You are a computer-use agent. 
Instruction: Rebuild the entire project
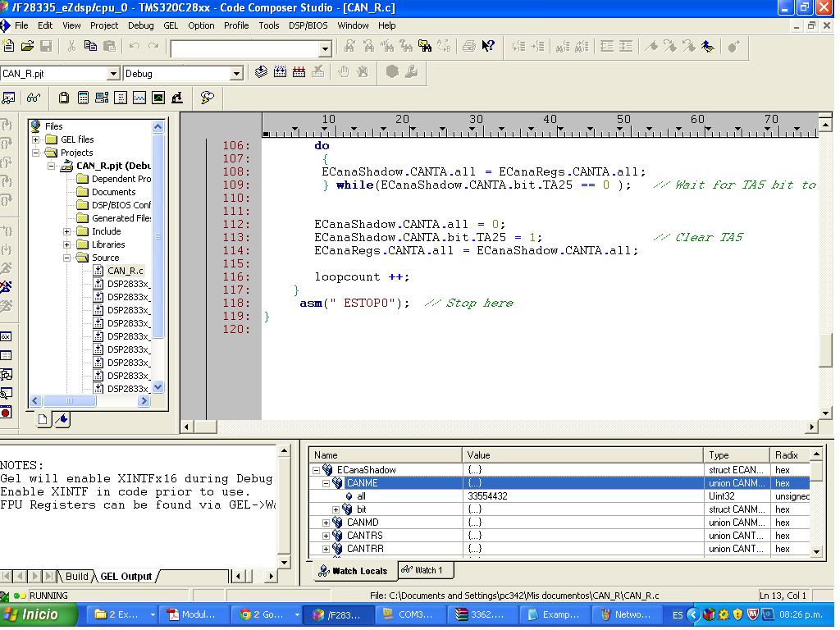[299, 72]
